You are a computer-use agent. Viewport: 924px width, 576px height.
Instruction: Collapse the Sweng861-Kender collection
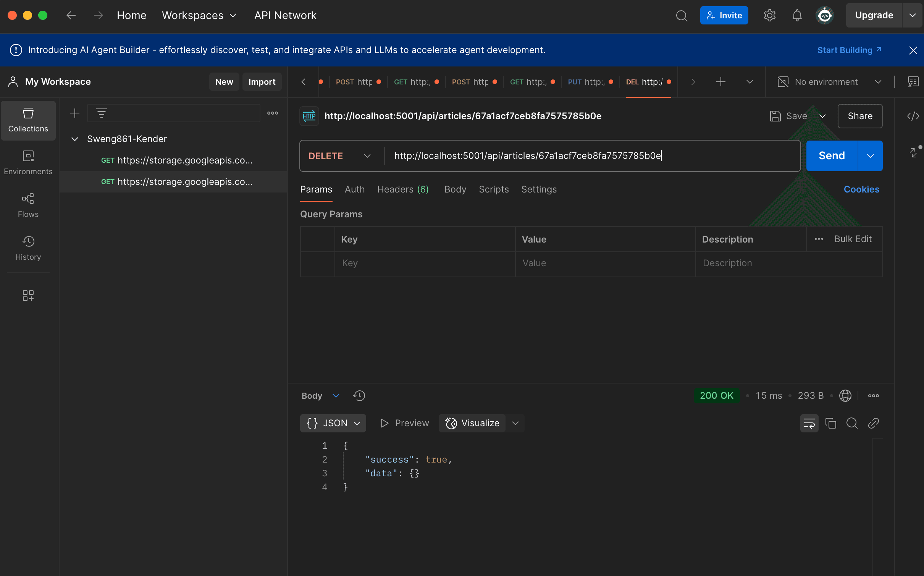pyautogui.click(x=75, y=139)
